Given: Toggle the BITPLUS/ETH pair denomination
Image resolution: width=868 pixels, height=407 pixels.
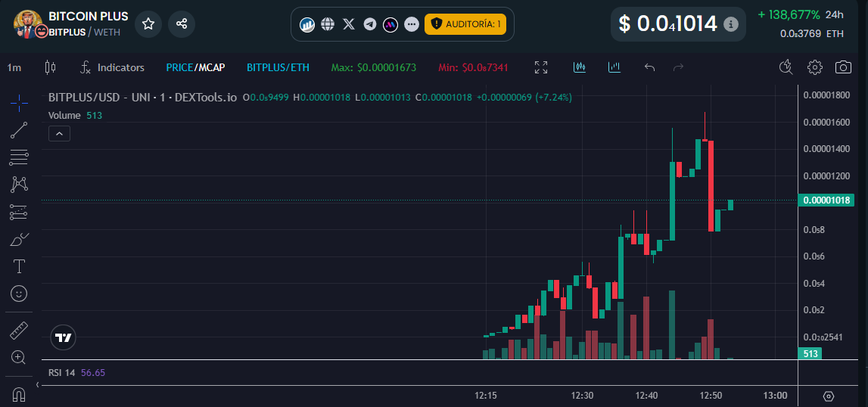Looking at the screenshot, I should point(278,67).
